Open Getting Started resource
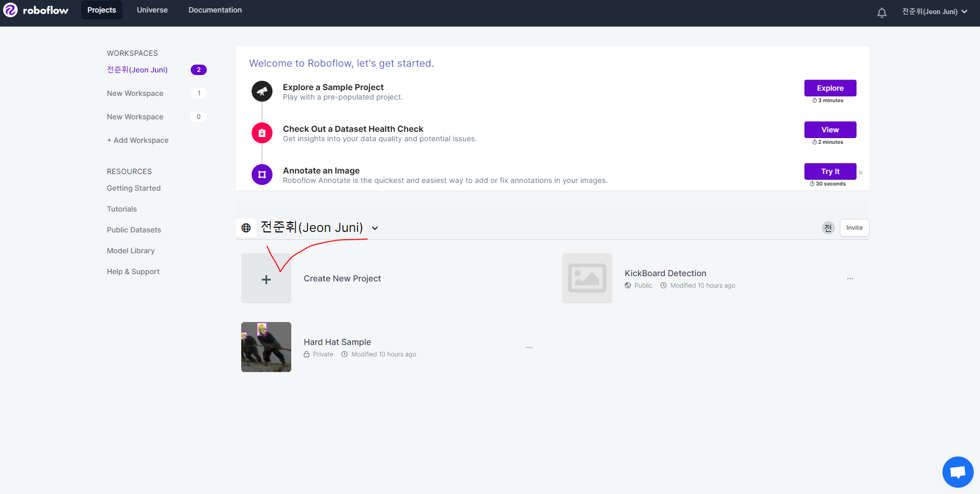Image resolution: width=980 pixels, height=494 pixels. point(134,188)
